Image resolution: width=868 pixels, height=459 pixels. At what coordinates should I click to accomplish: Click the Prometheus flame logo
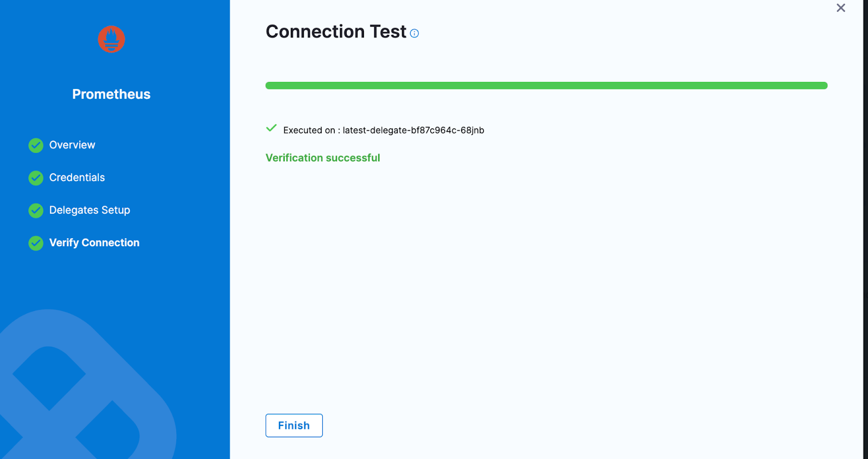coord(111,39)
